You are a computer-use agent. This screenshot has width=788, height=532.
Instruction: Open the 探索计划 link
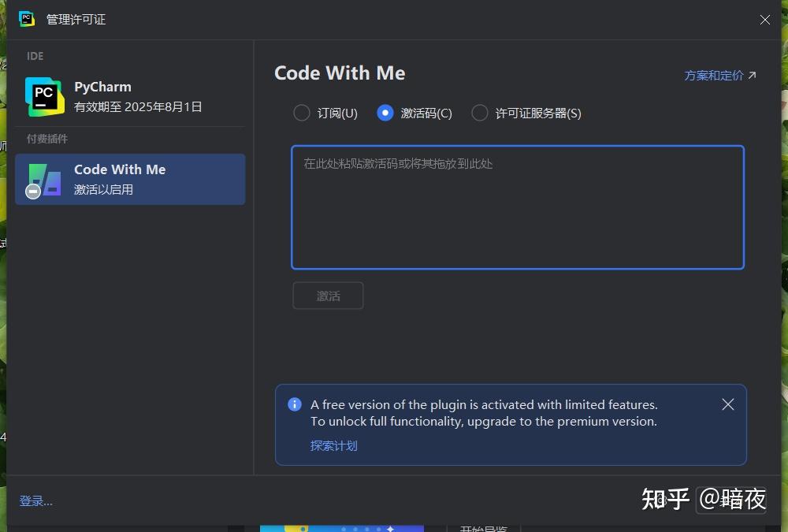(333, 445)
